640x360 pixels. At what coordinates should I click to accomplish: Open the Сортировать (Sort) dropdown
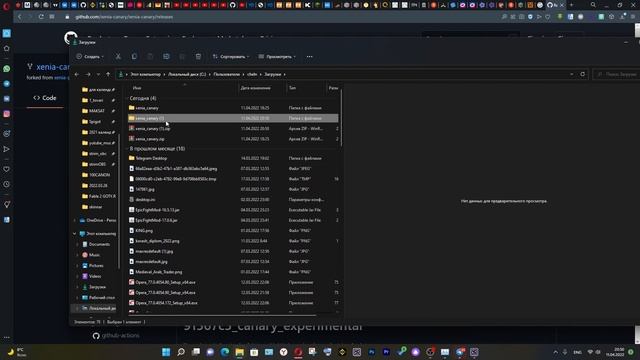point(231,56)
